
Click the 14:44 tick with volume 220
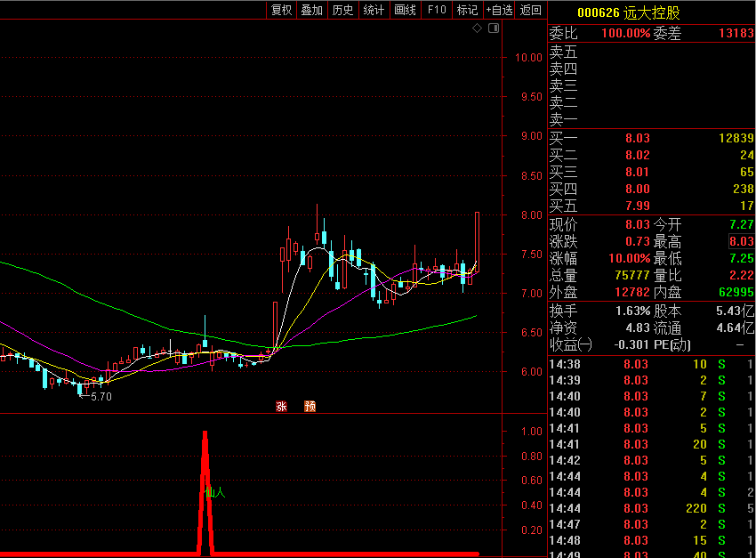point(652,508)
